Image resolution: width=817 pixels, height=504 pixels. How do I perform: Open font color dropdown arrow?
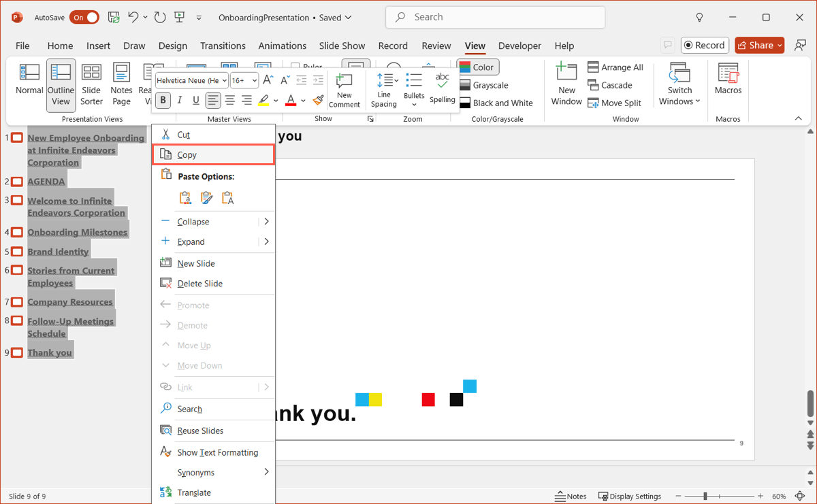[x=303, y=101]
